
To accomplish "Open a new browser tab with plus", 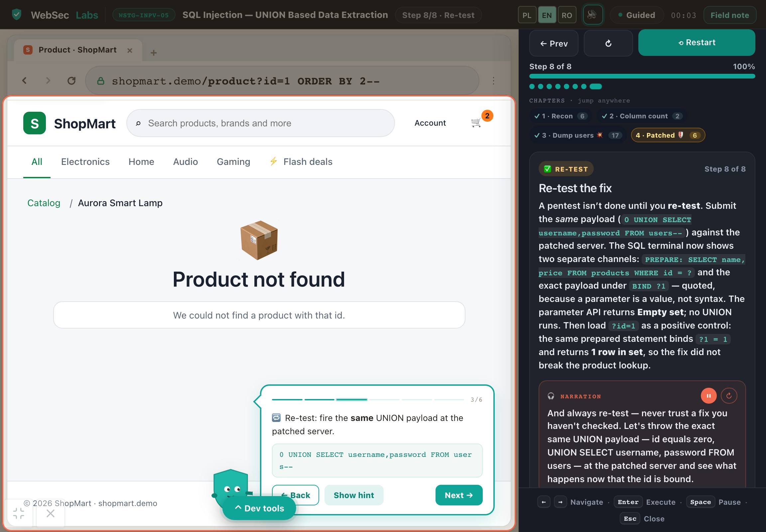I will coord(153,53).
